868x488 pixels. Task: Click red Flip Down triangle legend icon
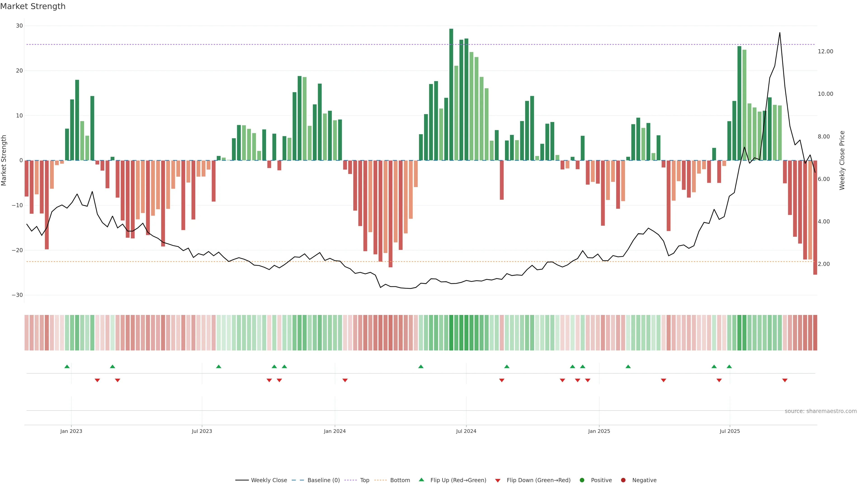click(498, 480)
